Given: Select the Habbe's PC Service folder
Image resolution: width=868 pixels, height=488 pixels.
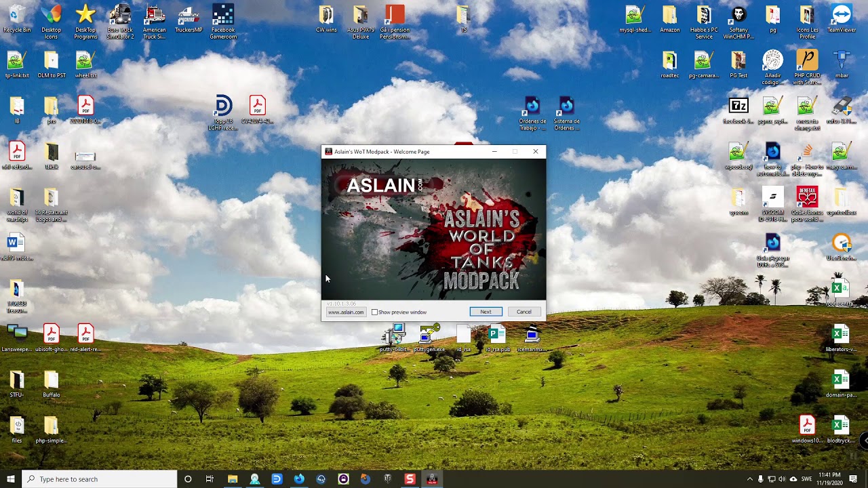Looking at the screenshot, I should click(x=704, y=22).
